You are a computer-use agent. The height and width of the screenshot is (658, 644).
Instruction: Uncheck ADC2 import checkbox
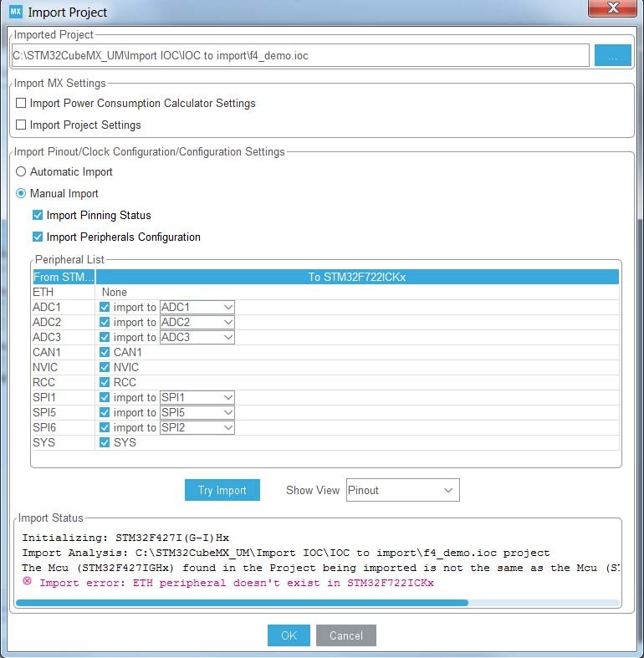point(105,322)
